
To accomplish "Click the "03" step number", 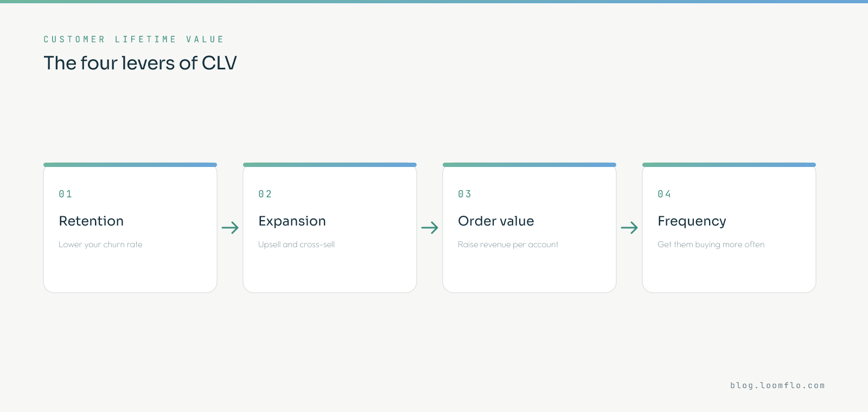I will [x=465, y=194].
